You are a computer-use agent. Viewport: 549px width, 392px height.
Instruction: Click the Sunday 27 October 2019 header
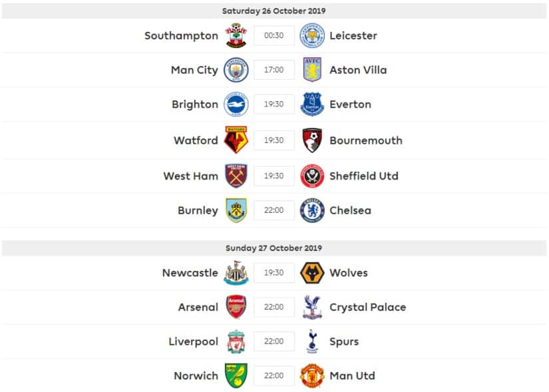pos(274,248)
